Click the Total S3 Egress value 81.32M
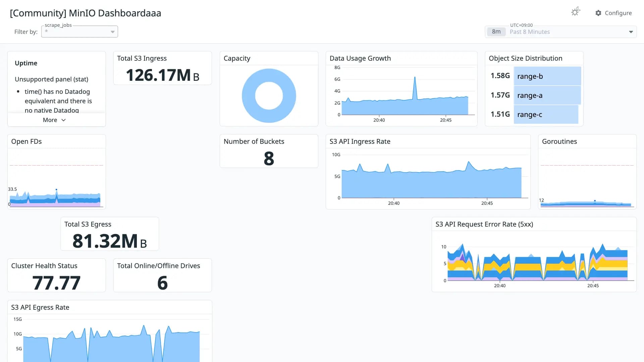644x362 pixels. [x=110, y=241]
